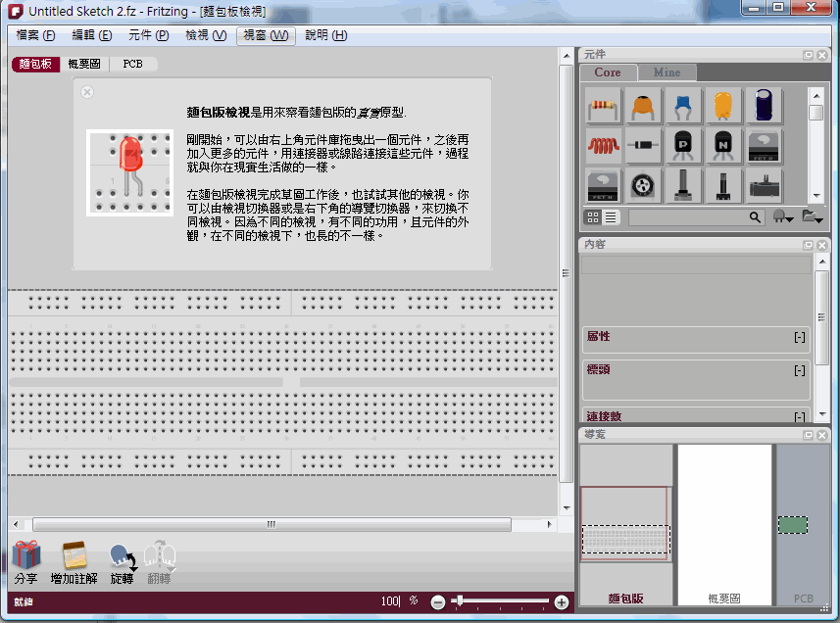Open the 檔案 (F) menu
Viewport: 840px width, 623px height.
[x=35, y=35]
